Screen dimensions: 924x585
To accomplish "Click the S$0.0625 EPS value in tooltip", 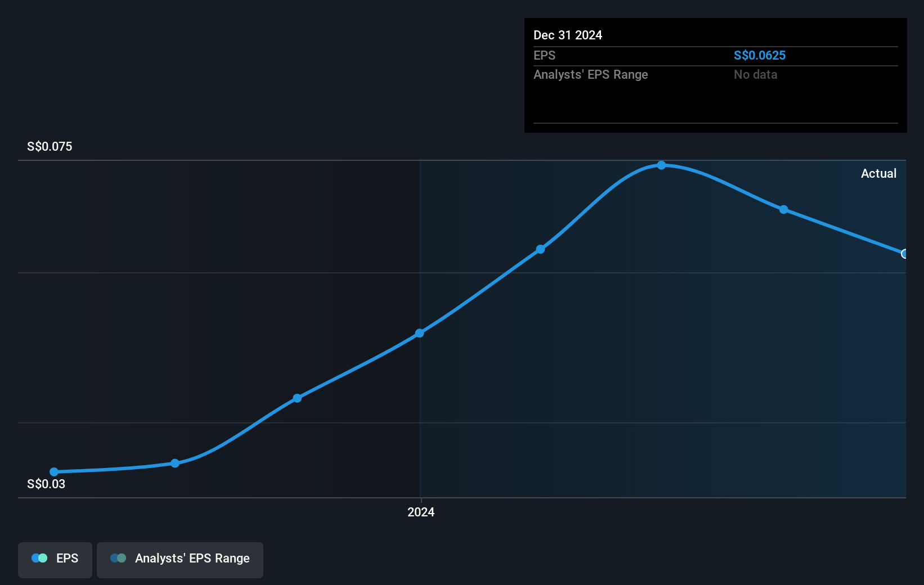I will (x=760, y=55).
